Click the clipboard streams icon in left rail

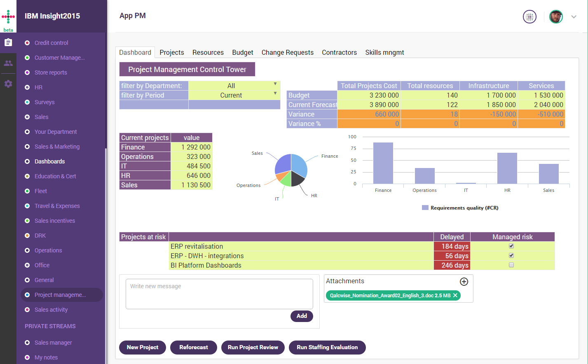(x=8, y=42)
